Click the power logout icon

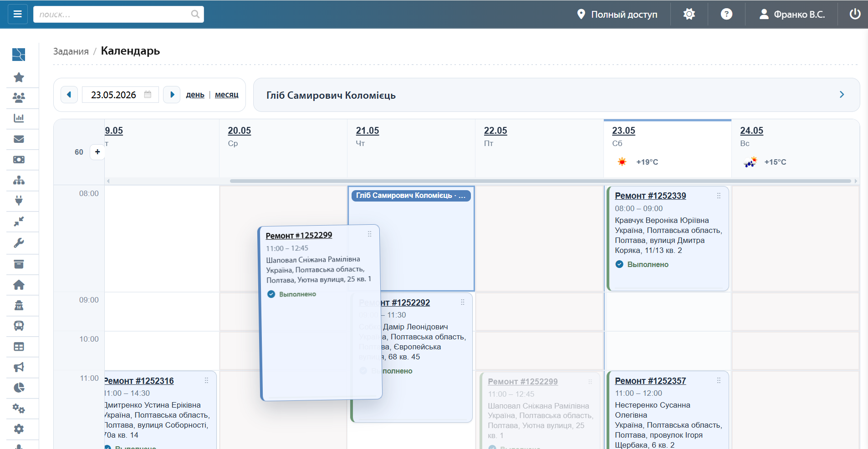pos(855,14)
